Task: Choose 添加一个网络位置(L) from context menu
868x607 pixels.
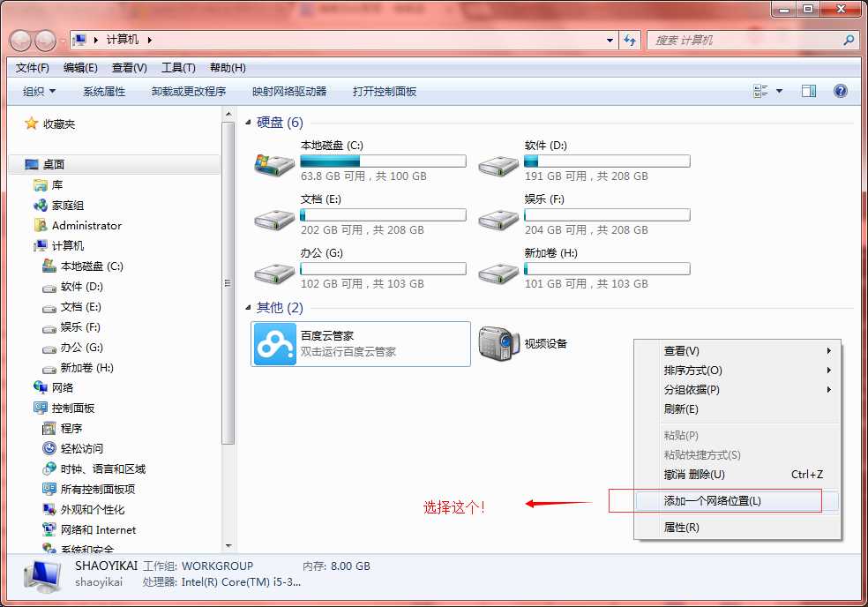Action: click(737, 500)
